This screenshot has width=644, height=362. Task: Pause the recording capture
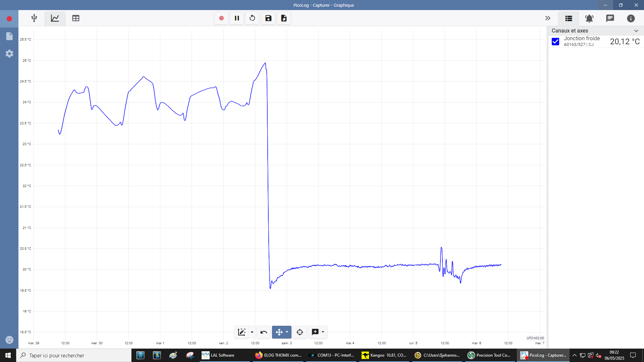(237, 18)
